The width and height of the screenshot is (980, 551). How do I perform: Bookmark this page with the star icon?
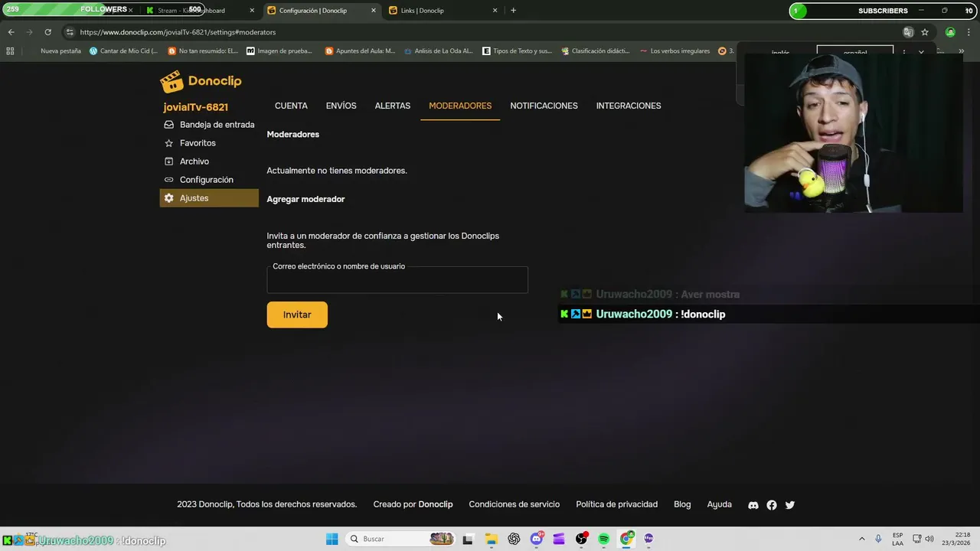tap(925, 32)
